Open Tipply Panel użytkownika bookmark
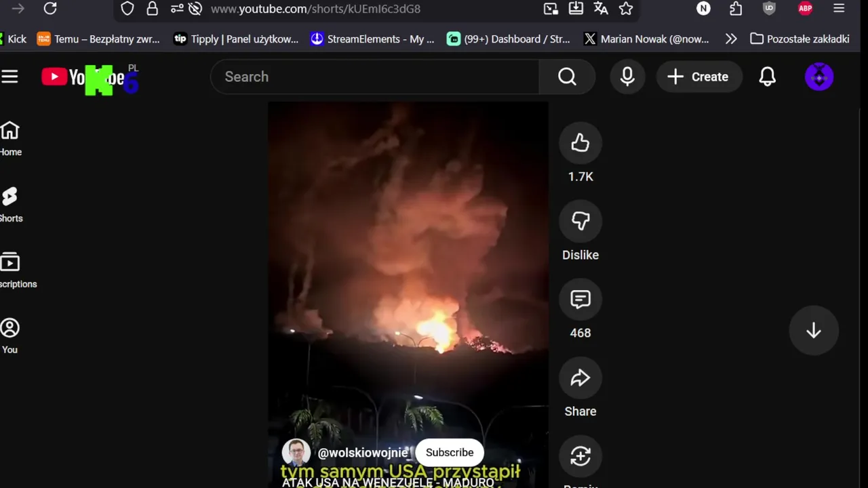Image resolution: width=868 pixels, height=488 pixels. point(236,39)
